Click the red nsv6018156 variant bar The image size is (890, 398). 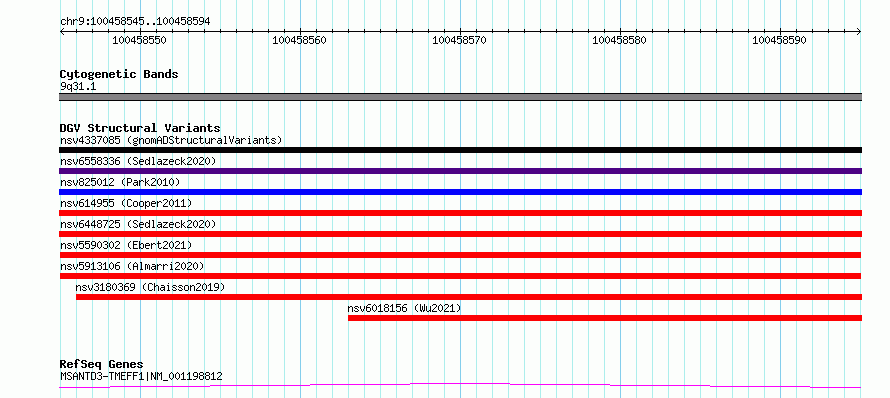tap(605, 318)
